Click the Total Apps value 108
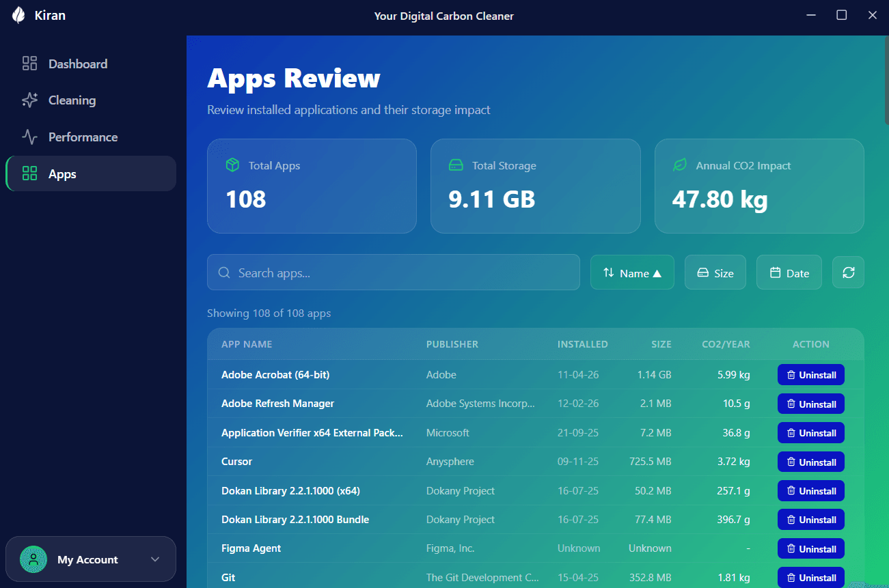Image resolution: width=889 pixels, height=588 pixels. point(246,199)
